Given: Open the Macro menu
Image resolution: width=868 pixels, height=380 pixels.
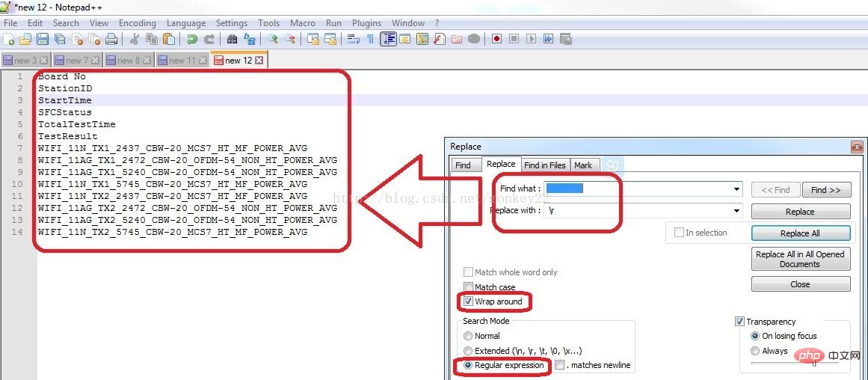Looking at the screenshot, I should 303,22.
